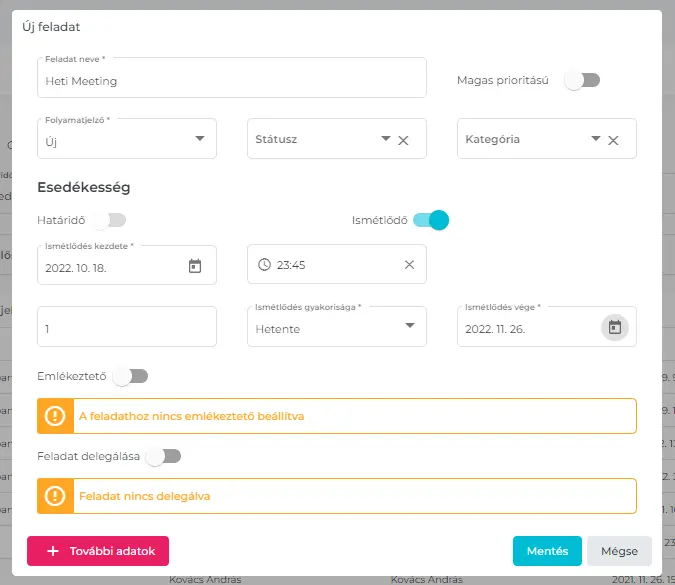Click the delegation warning icon
The height and width of the screenshot is (585, 675).
(55, 495)
